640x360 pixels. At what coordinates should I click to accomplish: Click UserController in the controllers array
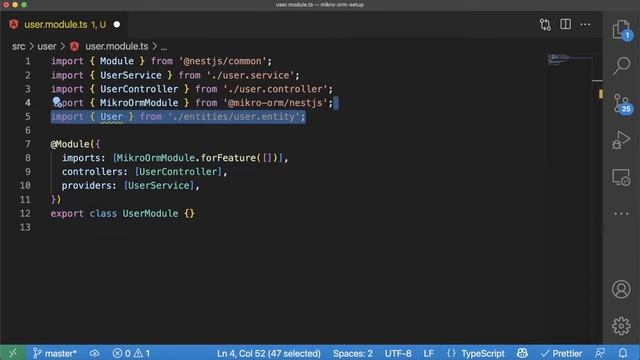tap(178, 172)
